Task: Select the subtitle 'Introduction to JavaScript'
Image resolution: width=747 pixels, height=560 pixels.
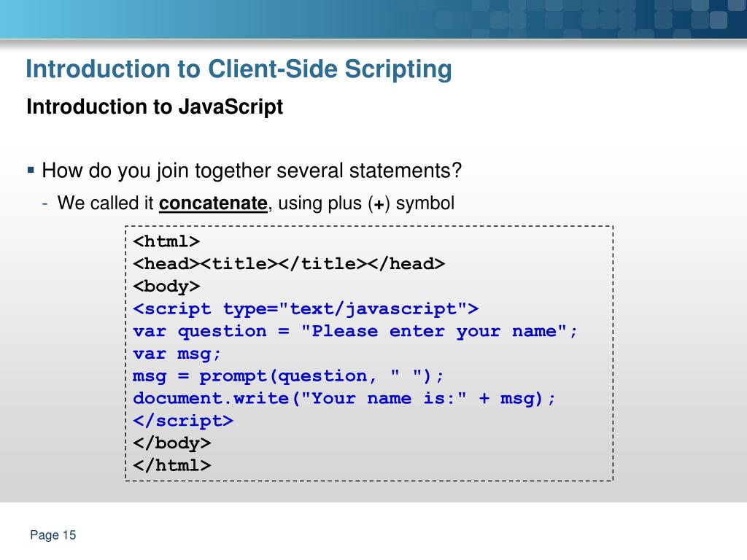Action: tap(155, 106)
